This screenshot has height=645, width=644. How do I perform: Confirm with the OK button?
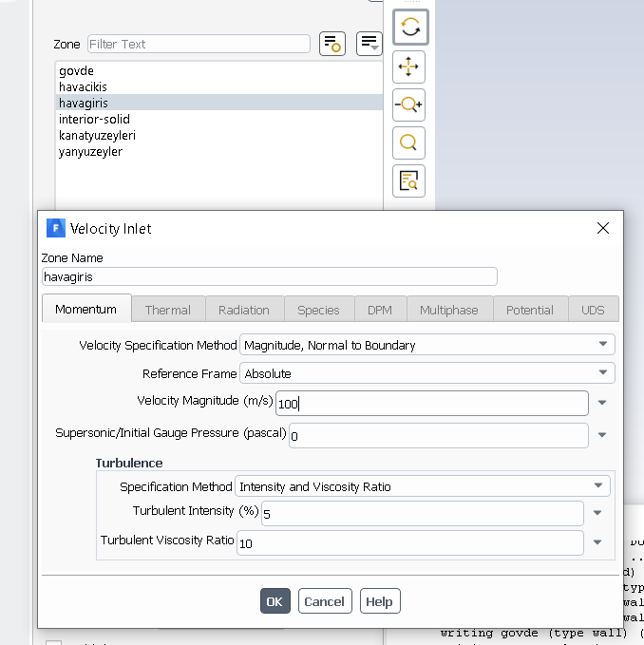(x=275, y=601)
